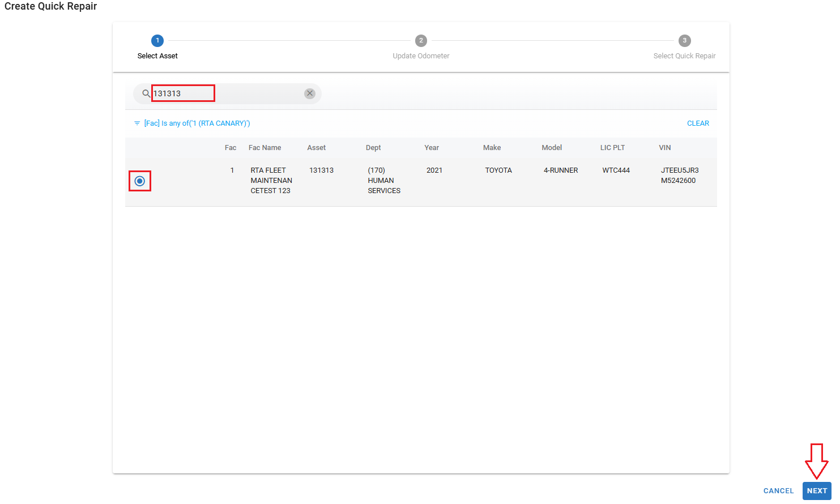Image resolution: width=840 pixels, height=504 pixels.
Task: Click the LIC PLT column header
Action: pyautogui.click(x=612, y=148)
